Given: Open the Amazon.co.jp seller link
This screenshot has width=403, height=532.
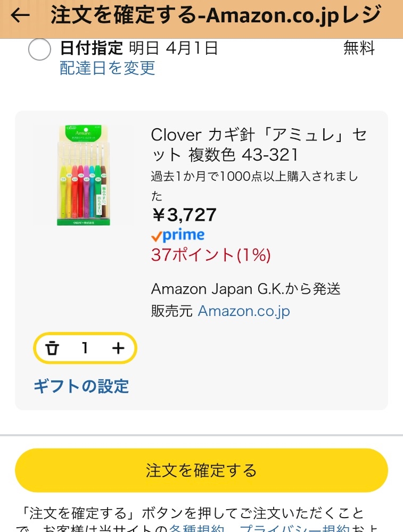Looking at the screenshot, I should [244, 311].
